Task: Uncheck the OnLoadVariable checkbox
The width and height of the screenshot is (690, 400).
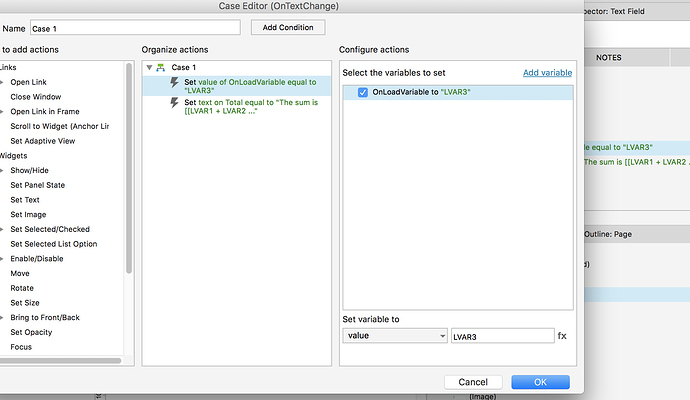Action: (x=363, y=92)
